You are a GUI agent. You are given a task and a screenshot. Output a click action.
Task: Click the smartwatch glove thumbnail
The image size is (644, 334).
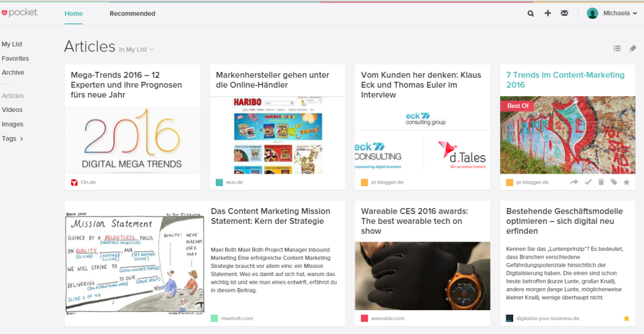coord(423,276)
